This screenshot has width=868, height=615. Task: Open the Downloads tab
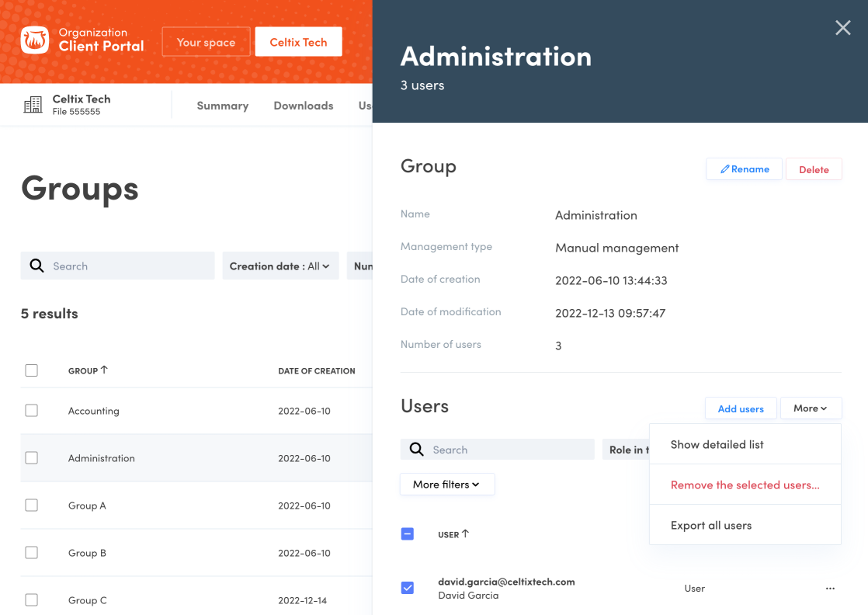(303, 106)
